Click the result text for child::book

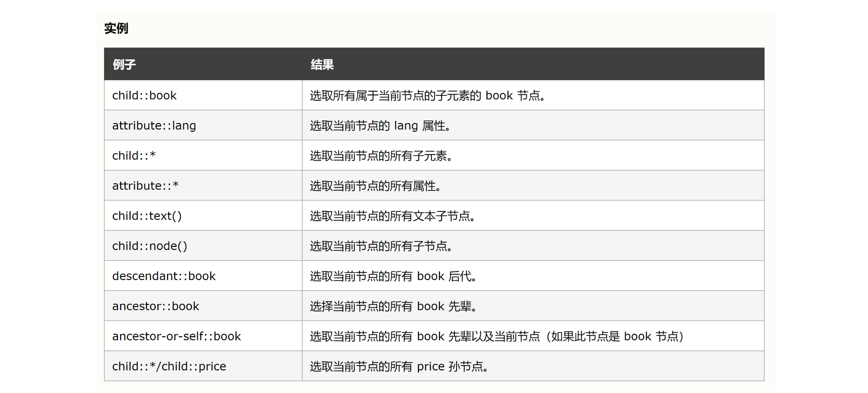pyautogui.click(x=428, y=95)
